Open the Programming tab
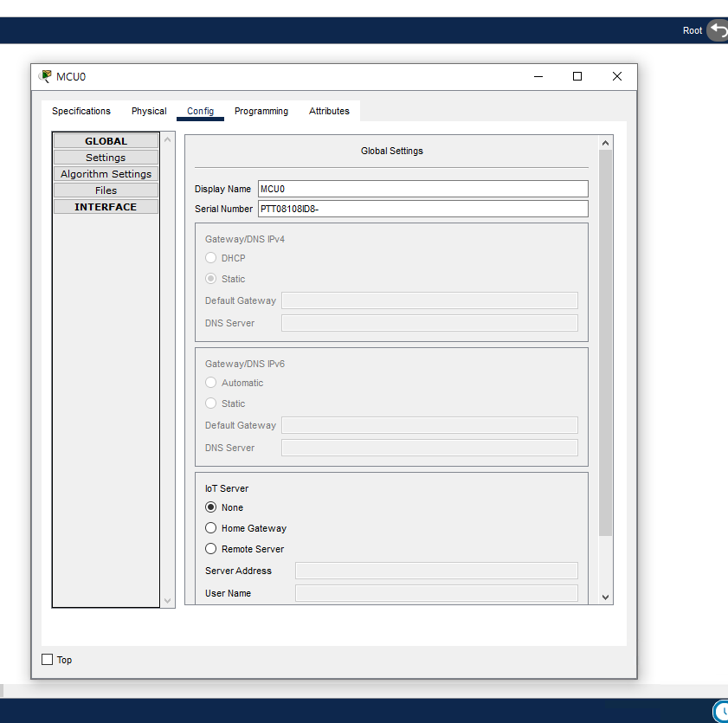728x723 pixels. (261, 111)
